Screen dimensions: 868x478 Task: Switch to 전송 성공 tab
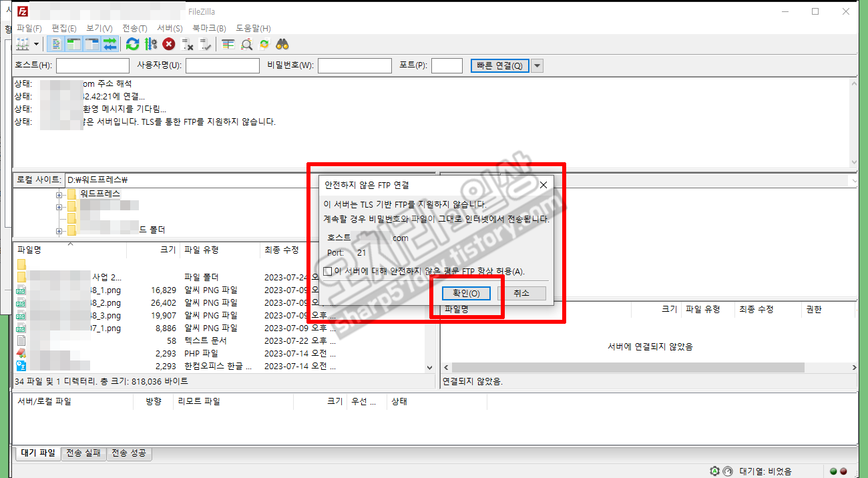(x=130, y=453)
